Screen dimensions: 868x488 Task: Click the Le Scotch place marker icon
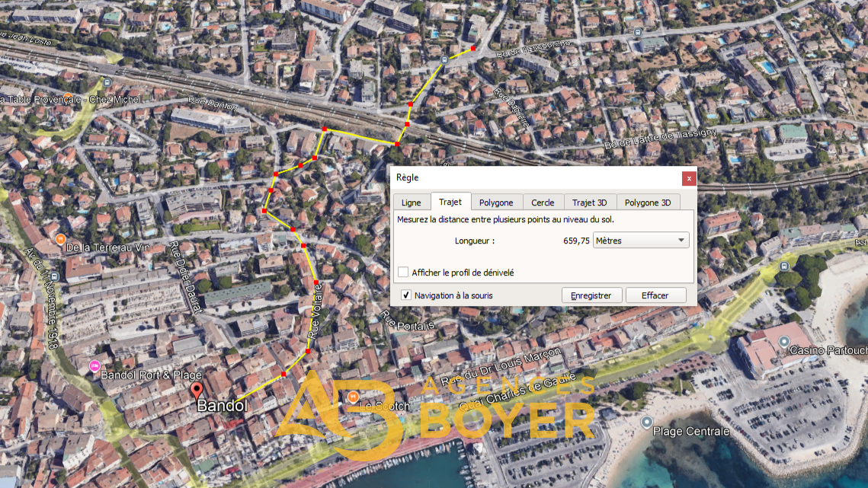click(353, 397)
